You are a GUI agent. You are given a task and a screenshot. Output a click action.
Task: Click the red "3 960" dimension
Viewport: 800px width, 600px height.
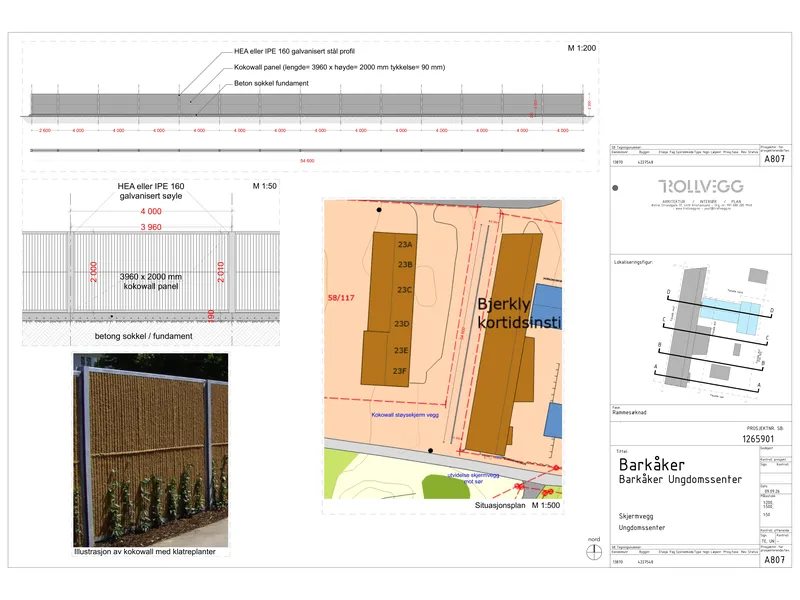[151, 227]
